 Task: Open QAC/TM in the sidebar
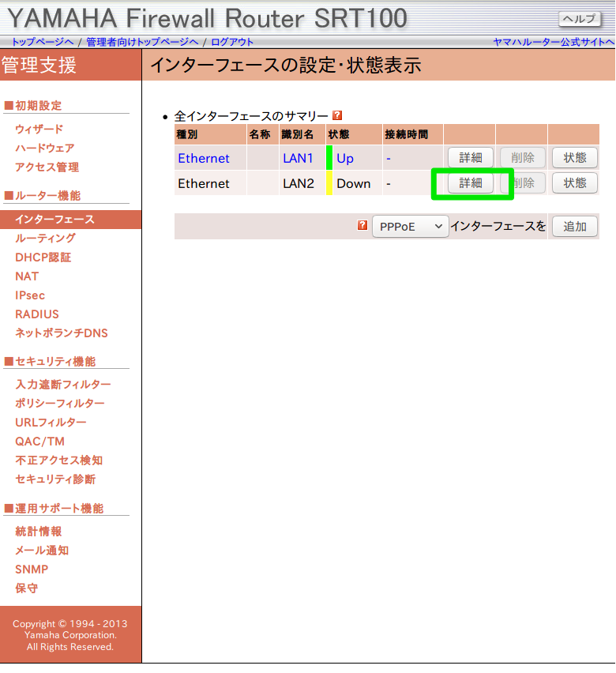[x=39, y=442]
